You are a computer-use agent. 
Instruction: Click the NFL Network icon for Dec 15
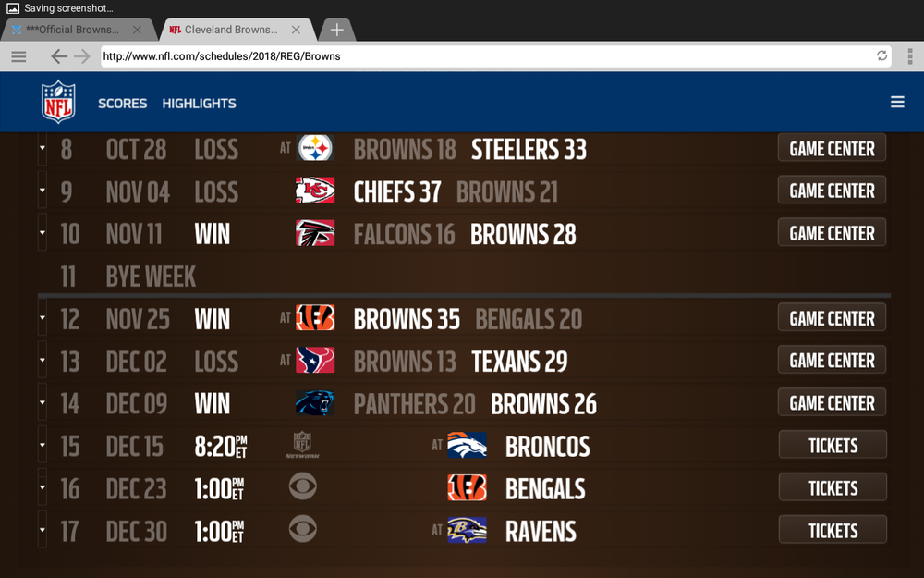point(302,445)
